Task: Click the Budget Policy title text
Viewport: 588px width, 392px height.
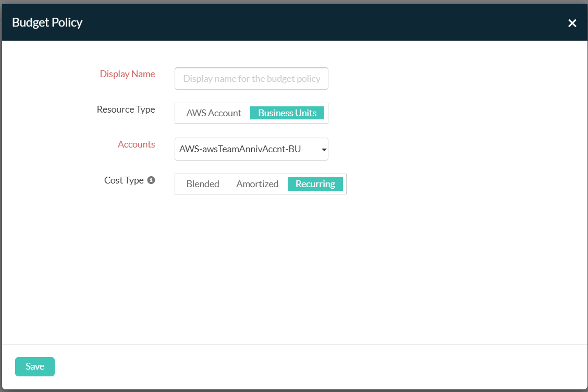Action: (x=47, y=22)
